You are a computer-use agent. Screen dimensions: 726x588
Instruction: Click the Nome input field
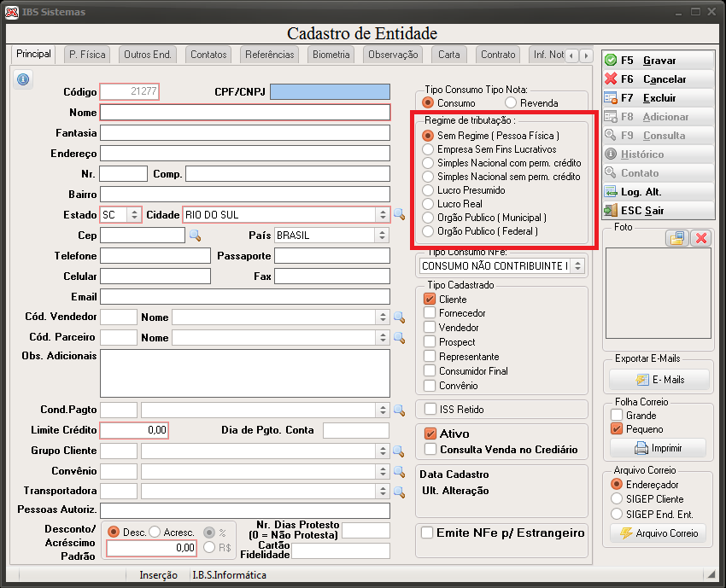click(245, 113)
